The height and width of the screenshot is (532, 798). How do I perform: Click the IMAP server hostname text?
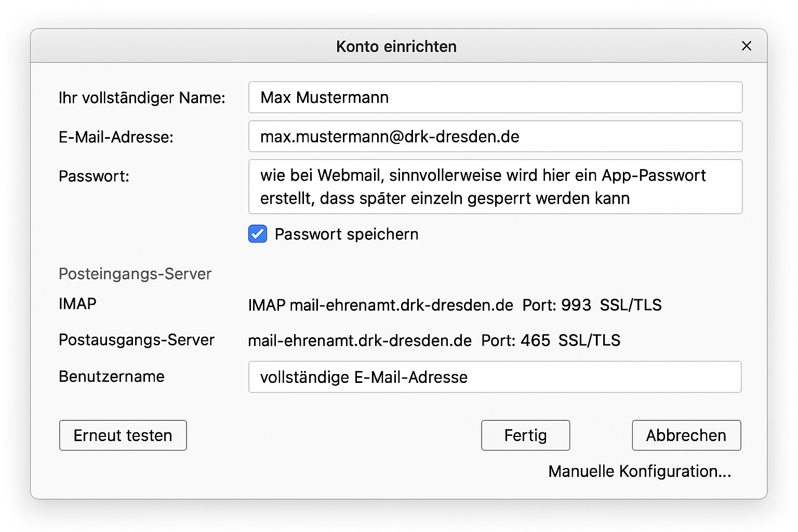point(401,305)
